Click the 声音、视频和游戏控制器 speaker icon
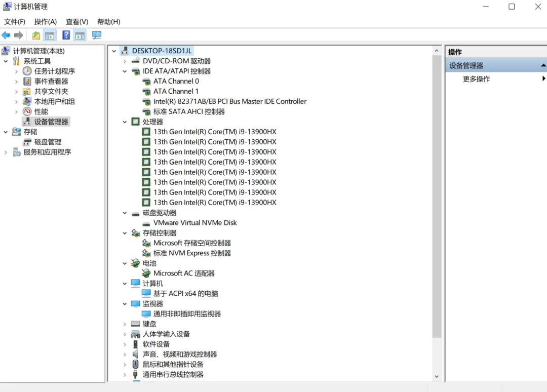 (x=135, y=355)
